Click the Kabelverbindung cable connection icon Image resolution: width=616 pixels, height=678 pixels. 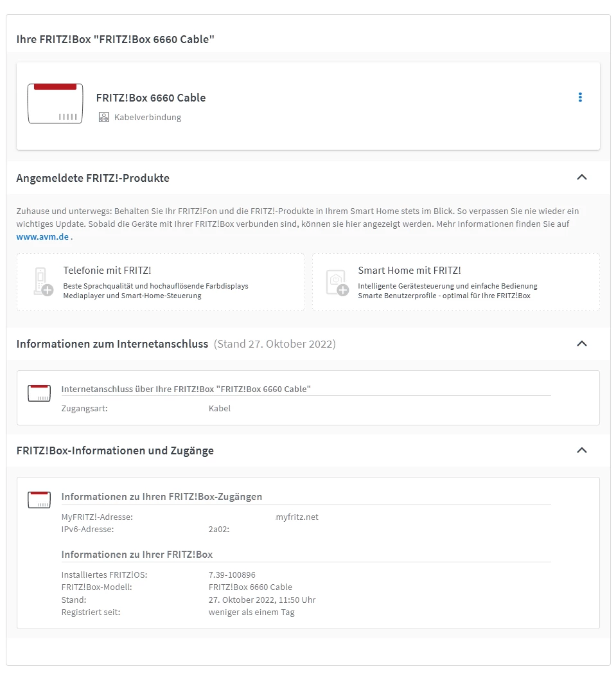click(x=103, y=117)
